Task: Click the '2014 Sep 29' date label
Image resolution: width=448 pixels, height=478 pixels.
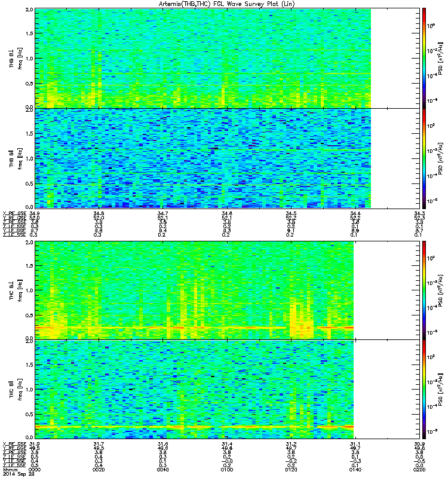Action: (x=19, y=474)
